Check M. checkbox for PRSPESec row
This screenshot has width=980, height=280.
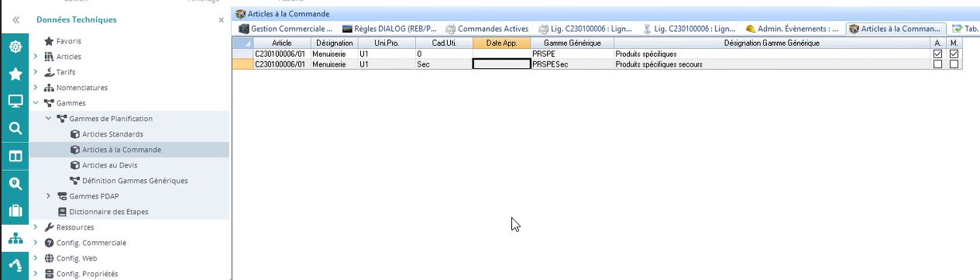click(x=954, y=64)
